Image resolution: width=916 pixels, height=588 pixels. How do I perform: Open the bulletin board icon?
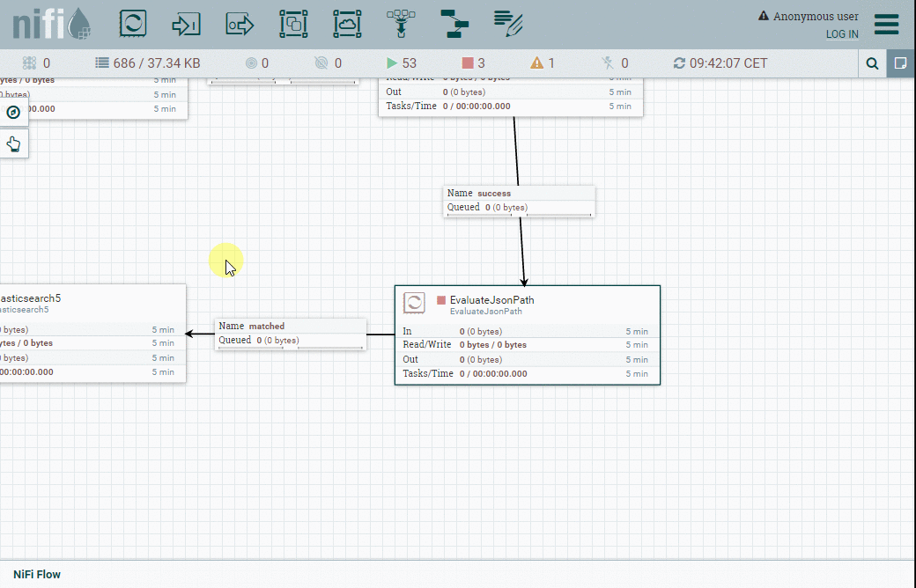click(901, 63)
